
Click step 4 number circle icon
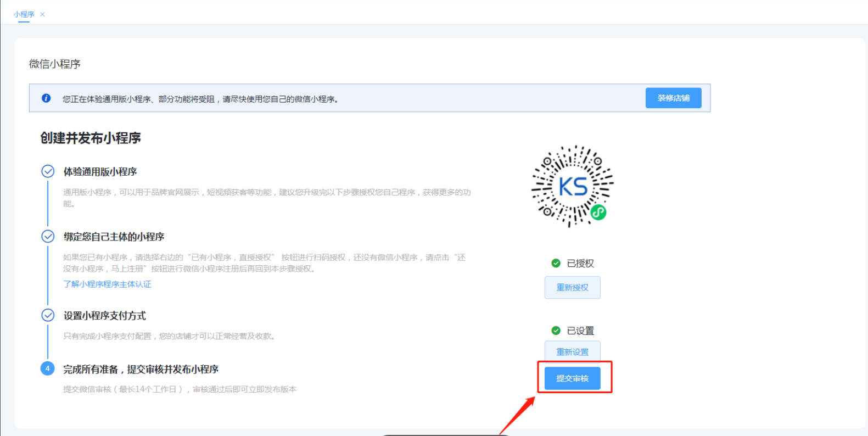(x=48, y=368)
